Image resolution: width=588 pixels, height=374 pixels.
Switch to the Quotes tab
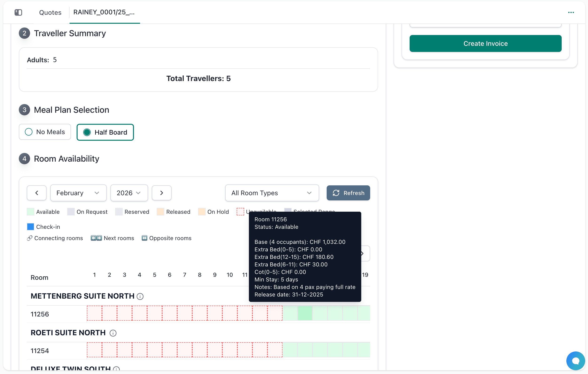pos(50,12)
